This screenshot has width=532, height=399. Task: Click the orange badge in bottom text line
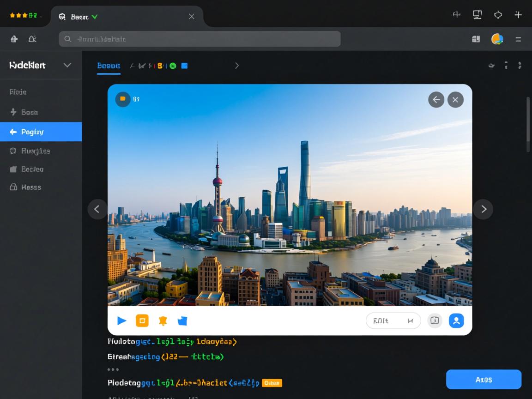pyautogui.click(x=272, y=383)
